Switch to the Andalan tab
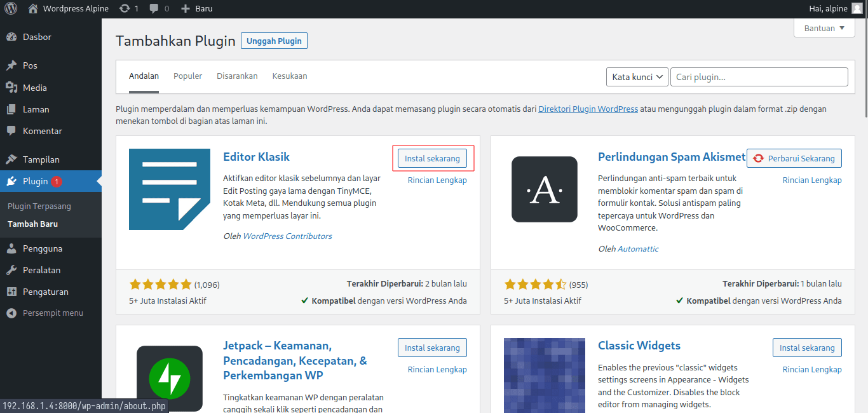This screenshot has width=868, height=413. click(x=144, y=76)
